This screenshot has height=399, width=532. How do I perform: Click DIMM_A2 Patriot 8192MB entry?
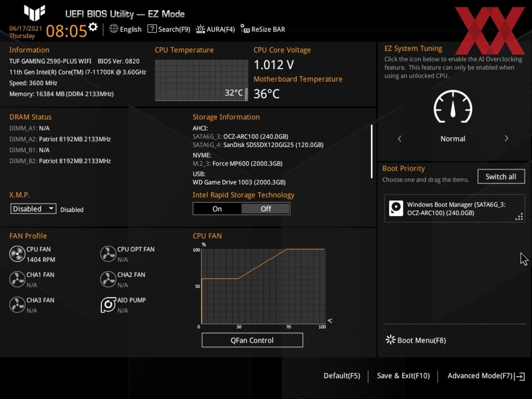[60, 139]
